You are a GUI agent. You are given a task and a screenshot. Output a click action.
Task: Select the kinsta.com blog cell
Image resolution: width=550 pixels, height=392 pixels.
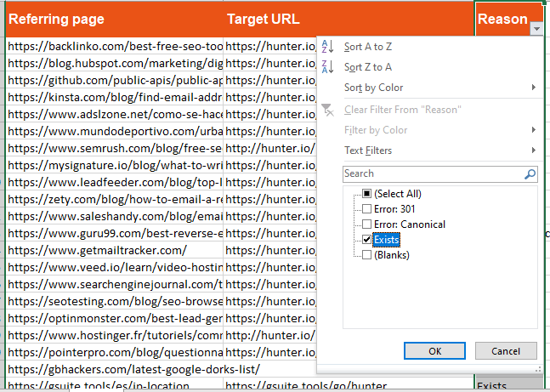[115, 97]
